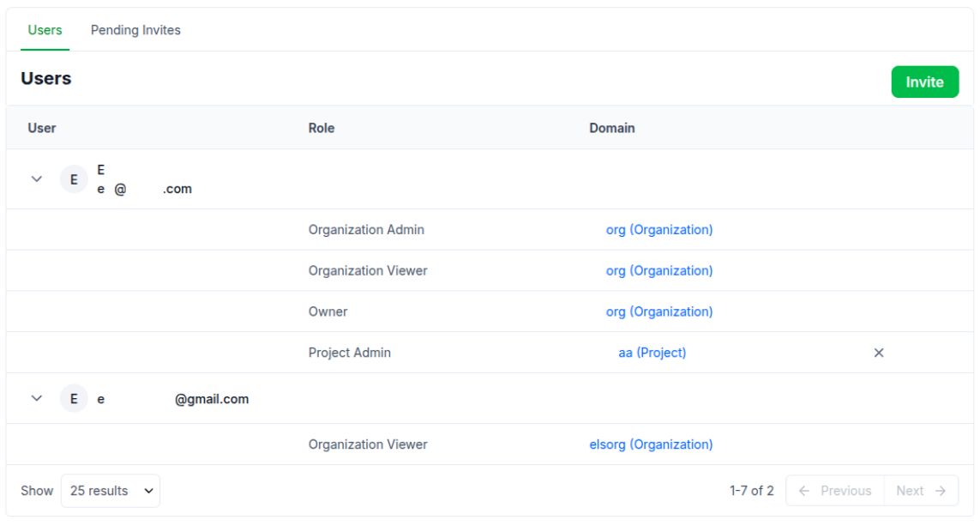Remove the Project Admin role with X icon
The width and height of the screenshot is (980, 526).
click(878, 353)
